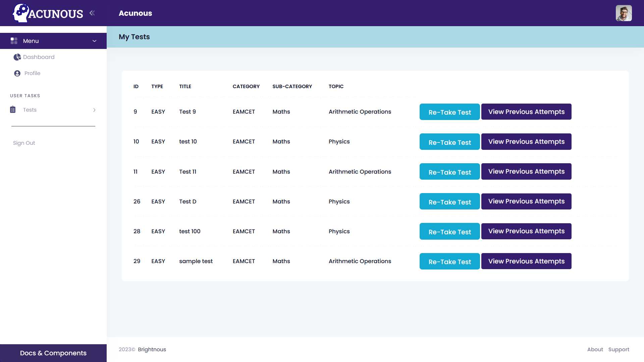Viewport: 644px width, 362px height.
Task: Click the About footer link
Action: coord(595,349)
